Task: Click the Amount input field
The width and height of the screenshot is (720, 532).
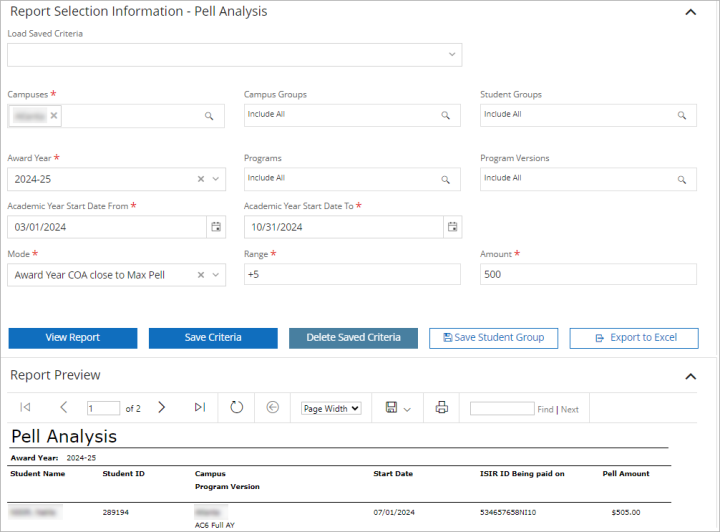Action: (x=588, y=274)
